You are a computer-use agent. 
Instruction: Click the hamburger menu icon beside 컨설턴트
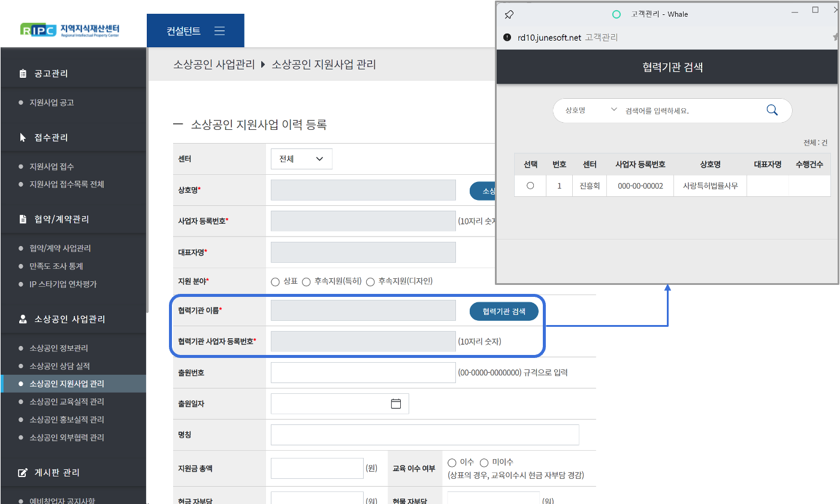pyautogui.click(x=219, y=31)
